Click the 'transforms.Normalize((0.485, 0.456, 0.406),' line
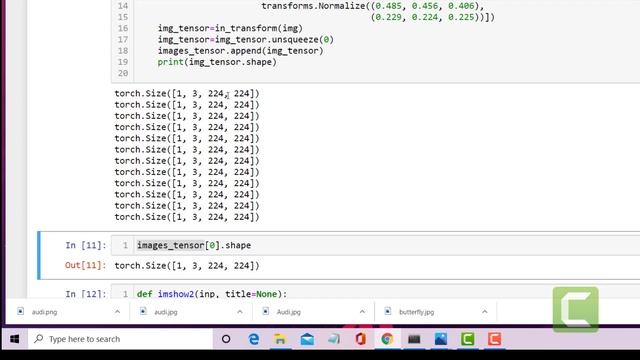This screenshot has width=640, height=360. (373, 6)
